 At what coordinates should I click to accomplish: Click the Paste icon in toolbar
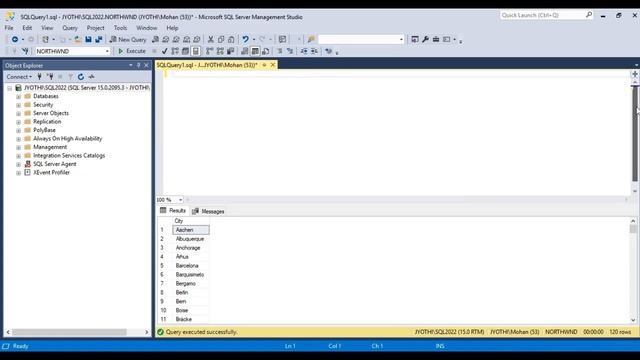231,40
